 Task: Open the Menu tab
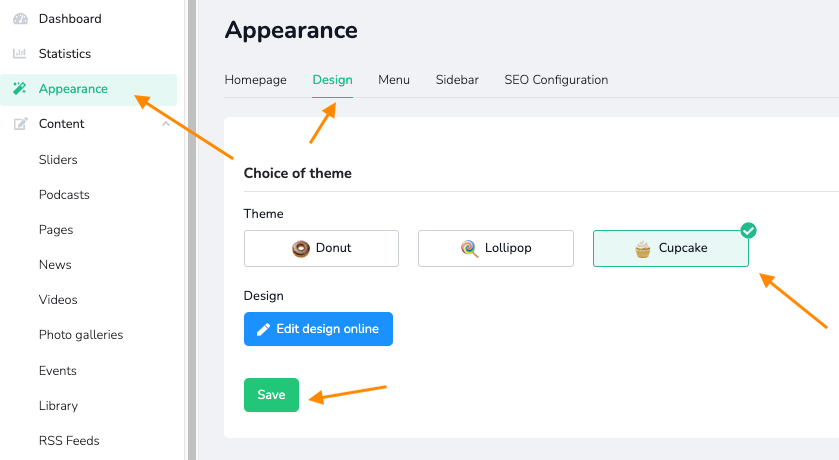[x=394, y=80]
